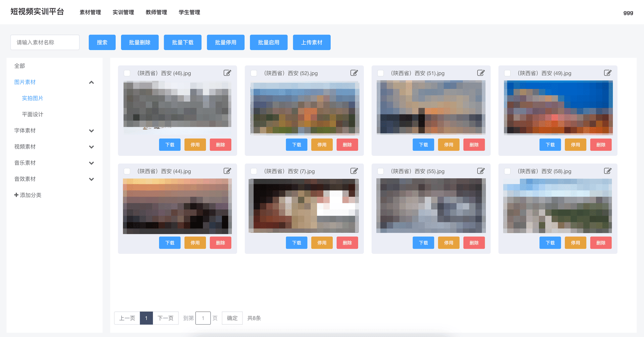Image resolution: width=644 pixels, height=337 pixels.
Task: Expand the 字体素材 category
Action: click(91, 131)
